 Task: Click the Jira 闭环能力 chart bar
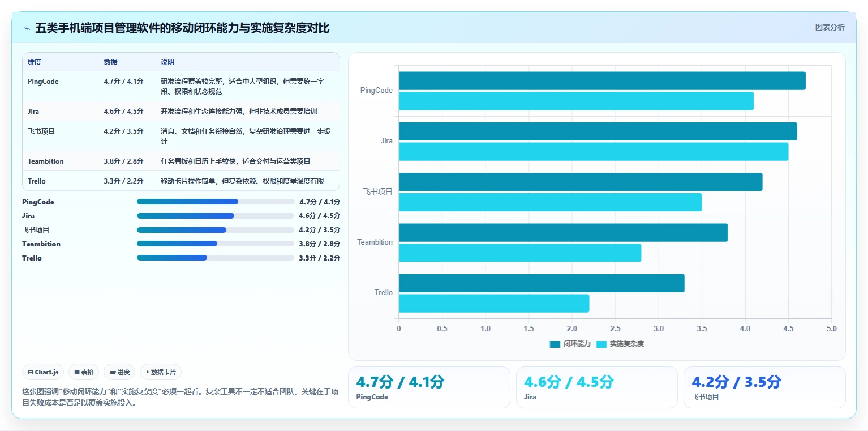pyautogui.click(x=598, y=131)
